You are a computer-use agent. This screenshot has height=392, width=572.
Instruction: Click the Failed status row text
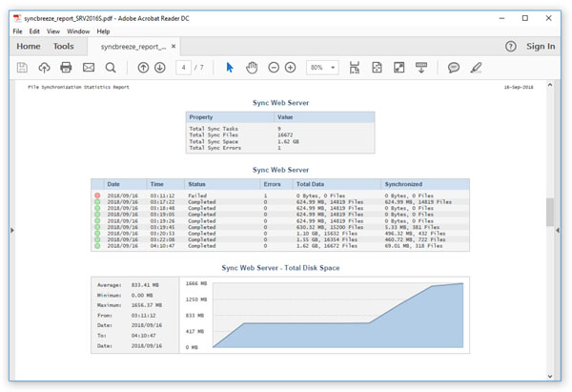(197, 196)
